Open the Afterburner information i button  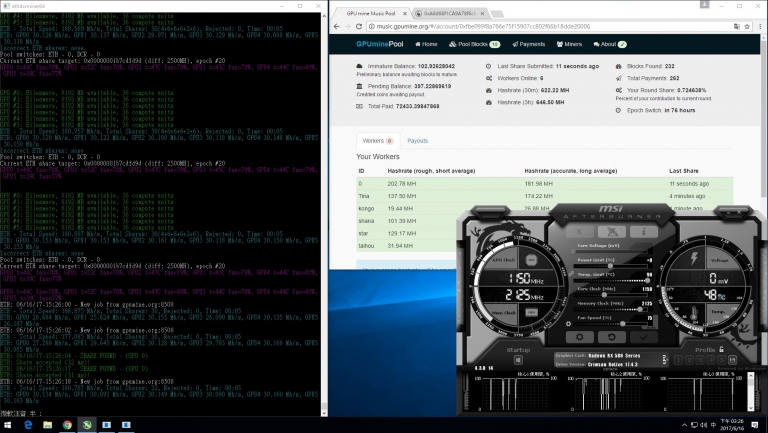644,231
